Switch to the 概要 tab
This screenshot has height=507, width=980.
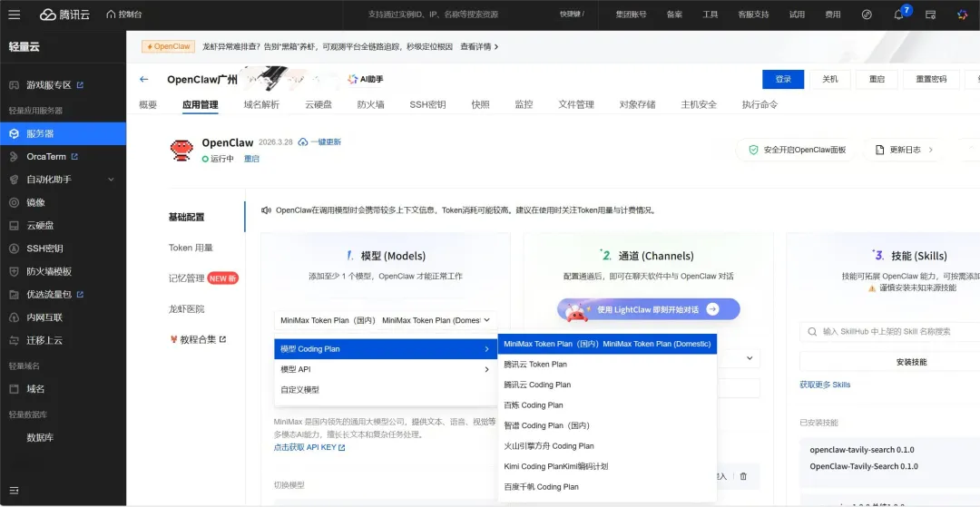(x=148, y=105)
